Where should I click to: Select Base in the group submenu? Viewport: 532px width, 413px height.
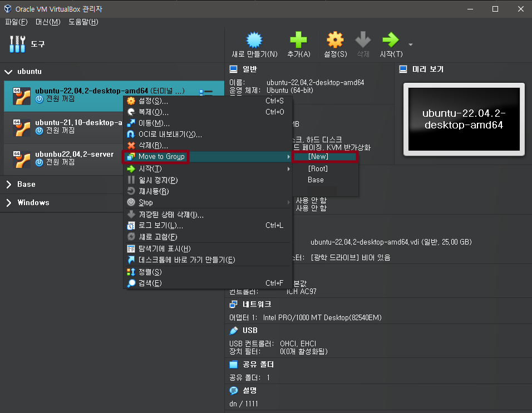point(325,180)
